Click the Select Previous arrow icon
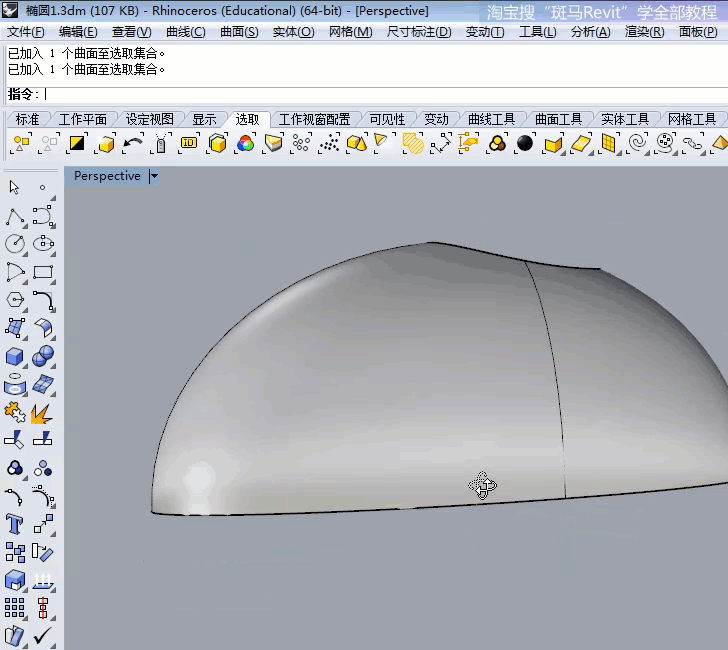The image size is (728, 650). pos(133,143)
